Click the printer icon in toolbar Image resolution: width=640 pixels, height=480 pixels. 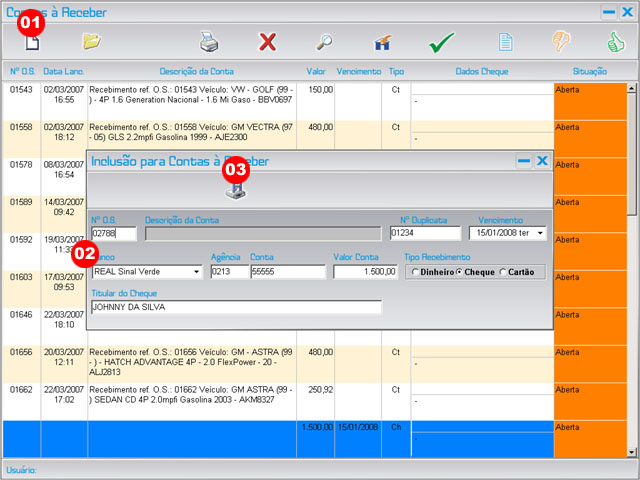[x=209, y=42]
